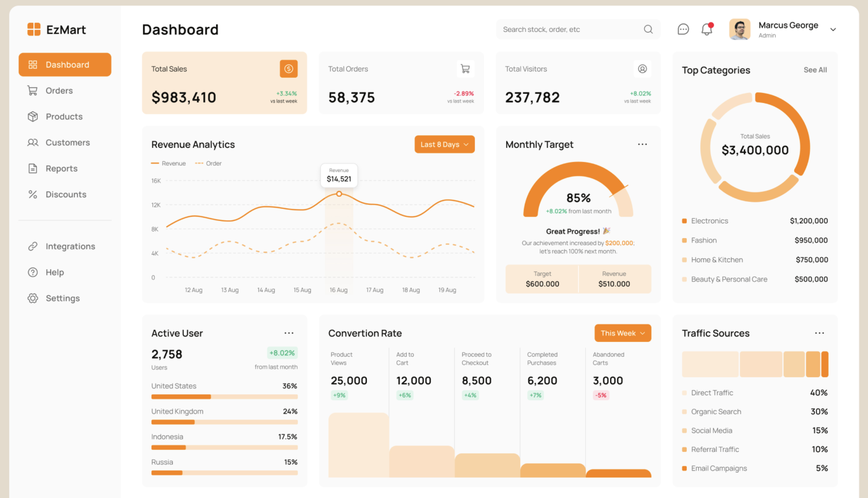Open Active User options menu

click(x=289, y=333)
